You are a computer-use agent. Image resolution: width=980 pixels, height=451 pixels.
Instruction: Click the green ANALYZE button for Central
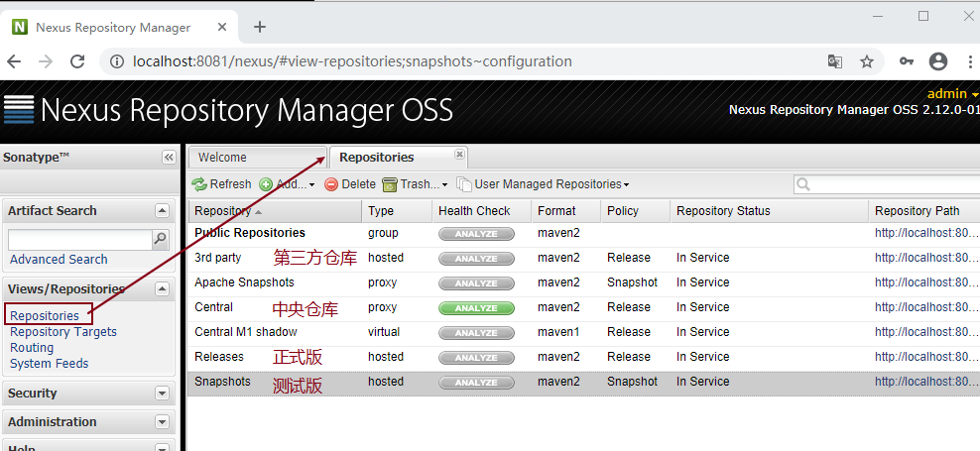tap(476, 308)
